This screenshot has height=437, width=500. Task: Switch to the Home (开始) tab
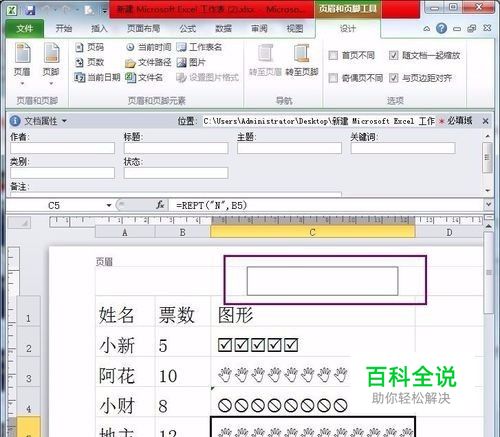coord(64,29)
